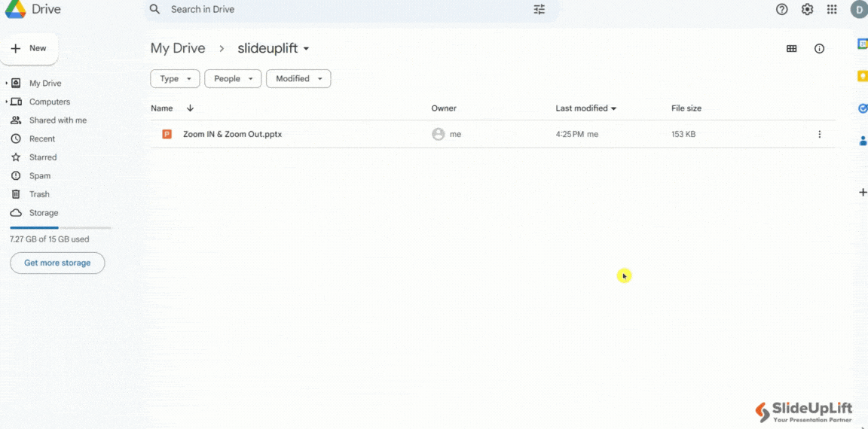Select Zoom IN & Zoom Out.pptx file
868x429 pixels.
pos(233,134)
